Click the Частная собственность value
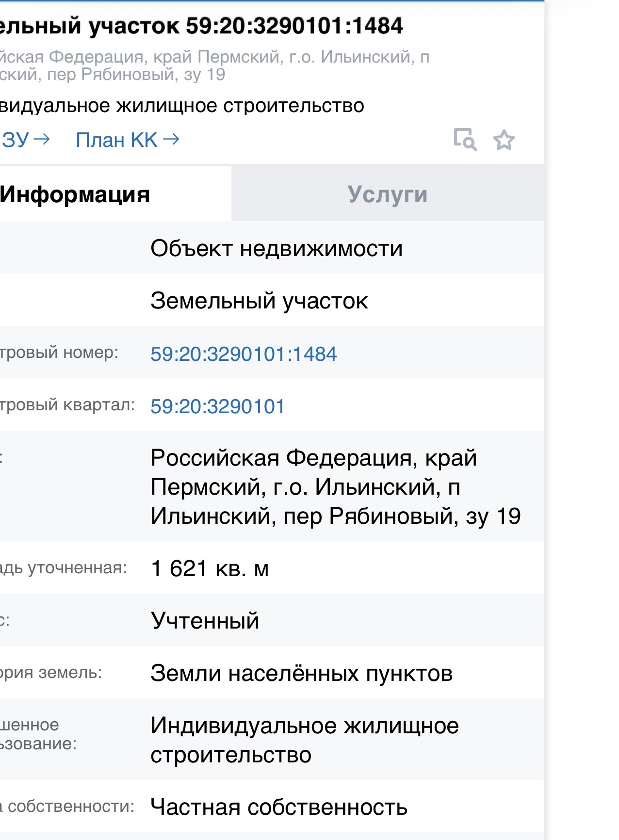Image resolution: width=619 pixels, height=840 pixels. 279,807
